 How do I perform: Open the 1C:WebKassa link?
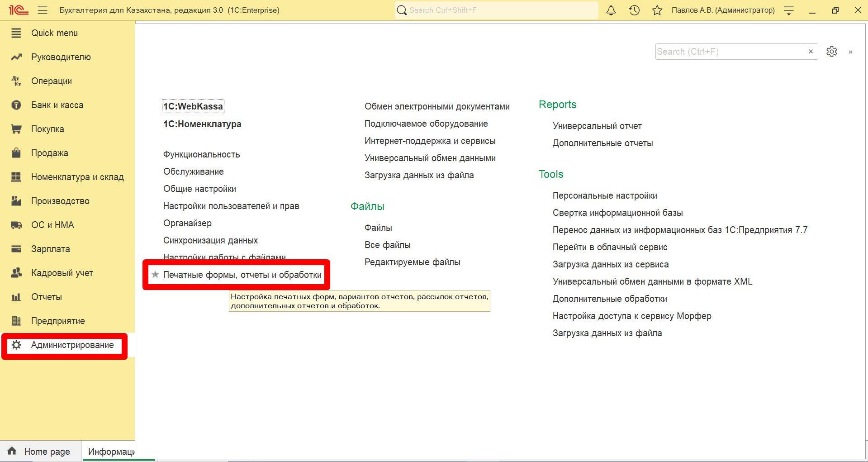tap(193, 106)
